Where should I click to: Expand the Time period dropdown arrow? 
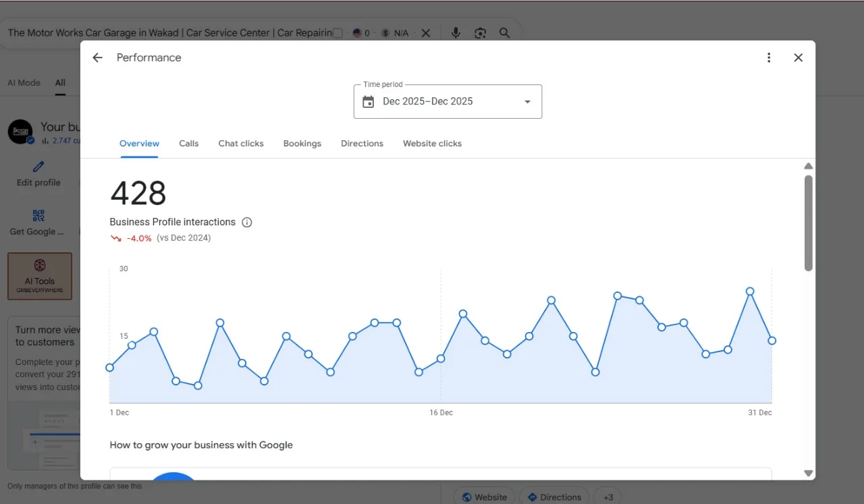(x=528, y=102)
